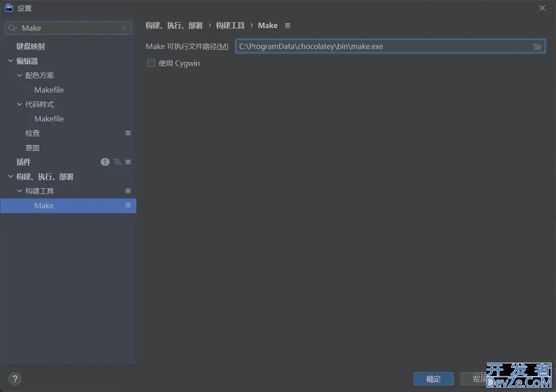
Task: Select Makefile under 配色方案
Action: pos(49,90)
